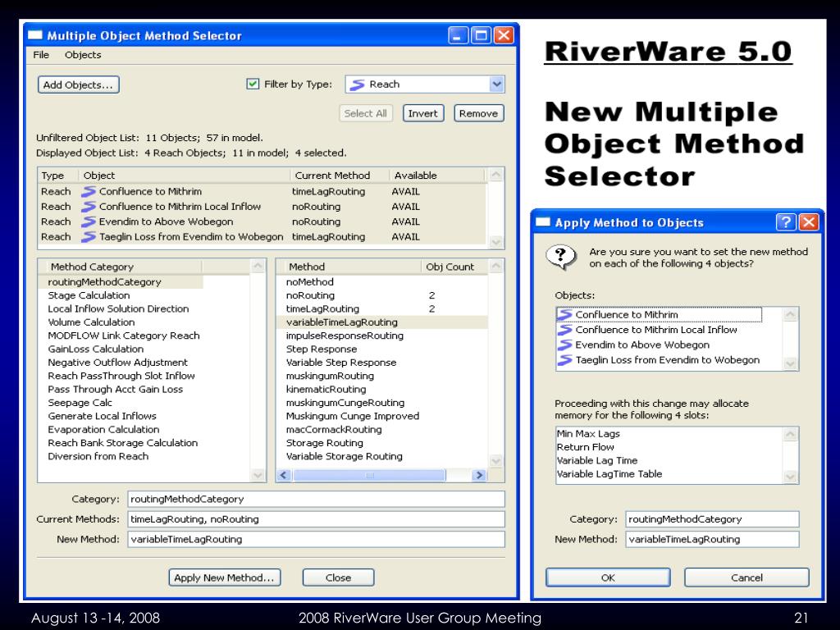
Task: Click the Method Category column header
Action: [x=120, y=267]
